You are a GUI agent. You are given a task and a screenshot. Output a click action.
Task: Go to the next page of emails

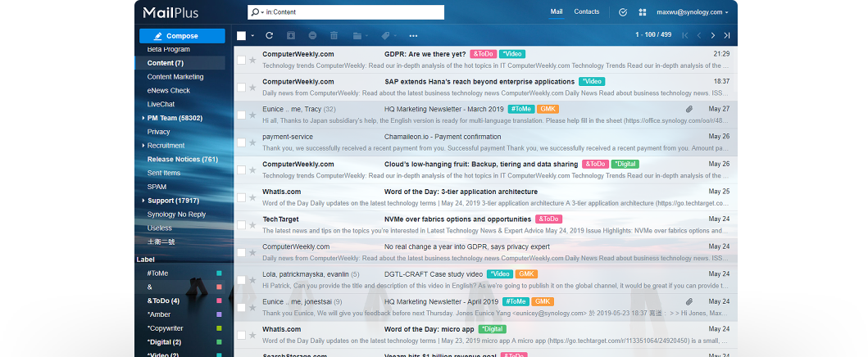tap(712, 36)
